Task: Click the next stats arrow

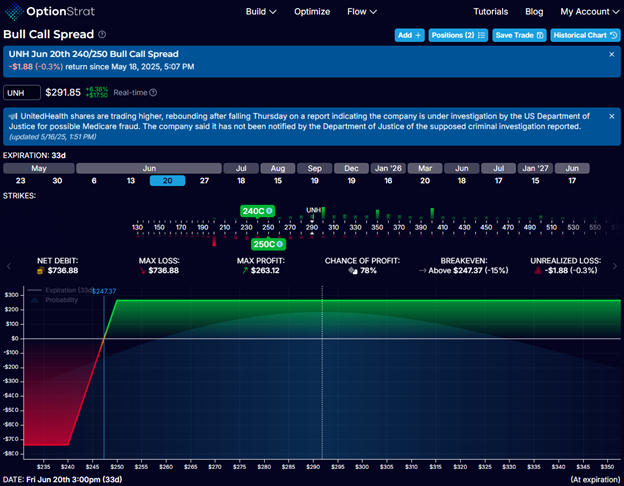Action: pos(615,266)
